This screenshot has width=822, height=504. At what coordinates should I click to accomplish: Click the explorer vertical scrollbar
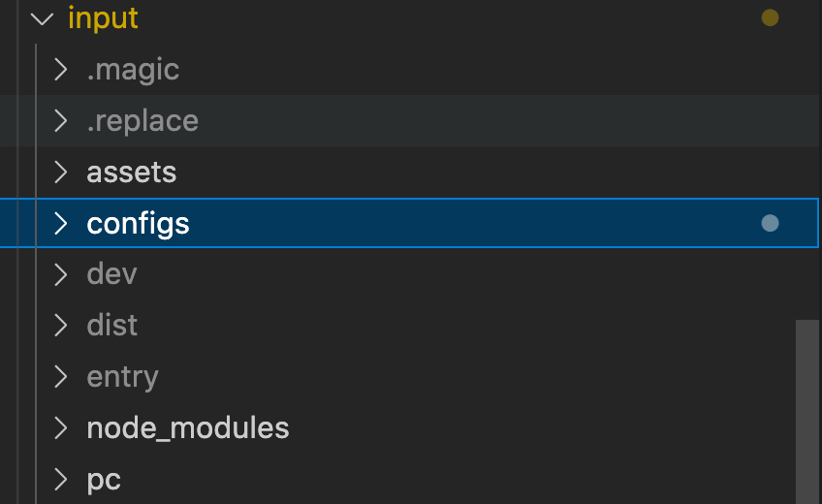[x=806, y=412]
